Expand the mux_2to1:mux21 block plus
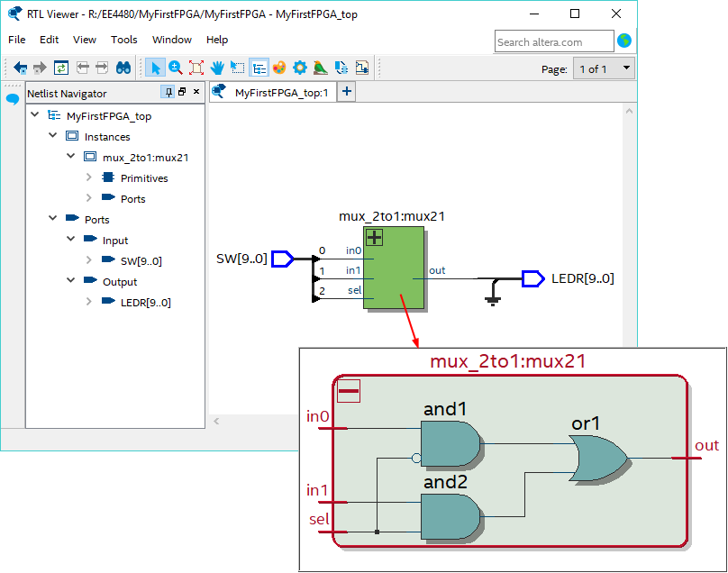728x573 pixels. (x=374, y=238)
